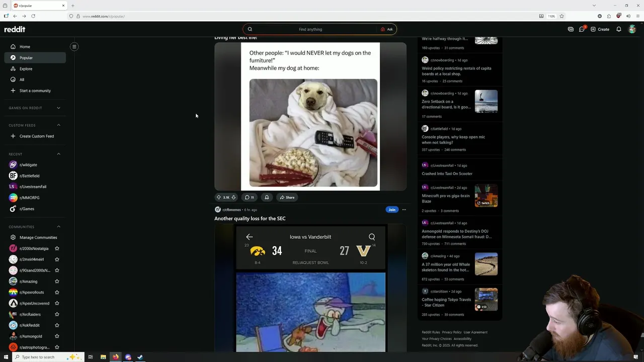The image size is (644, 362).
Task: Click Start a community
Action: click(x=35, y=90)
